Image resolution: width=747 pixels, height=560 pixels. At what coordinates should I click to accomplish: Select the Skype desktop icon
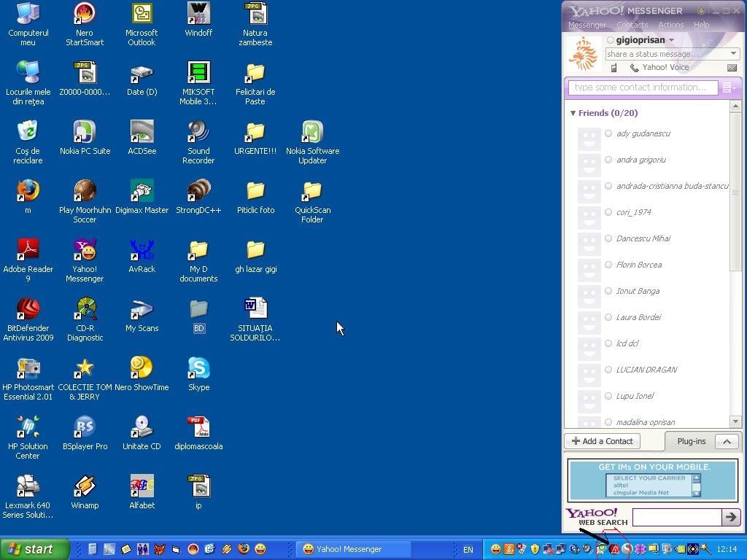pyautogui.click(x=198, y=373)
